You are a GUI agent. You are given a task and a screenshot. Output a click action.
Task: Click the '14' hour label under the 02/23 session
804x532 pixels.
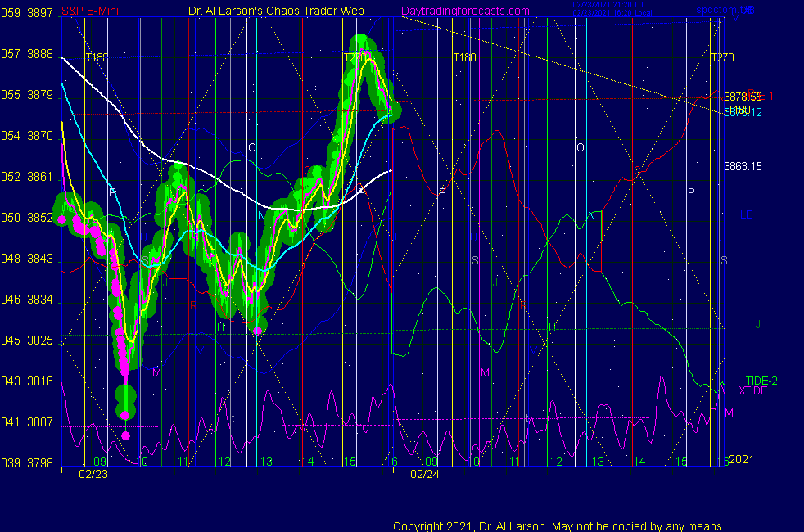click(x=307, y=462)
